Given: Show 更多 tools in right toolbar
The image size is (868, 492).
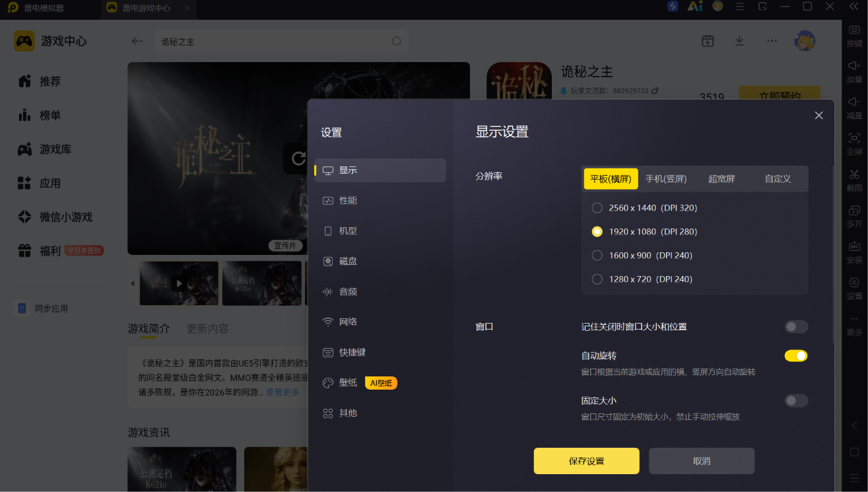Looking at the screenshot, I should (x=854, y=325).
